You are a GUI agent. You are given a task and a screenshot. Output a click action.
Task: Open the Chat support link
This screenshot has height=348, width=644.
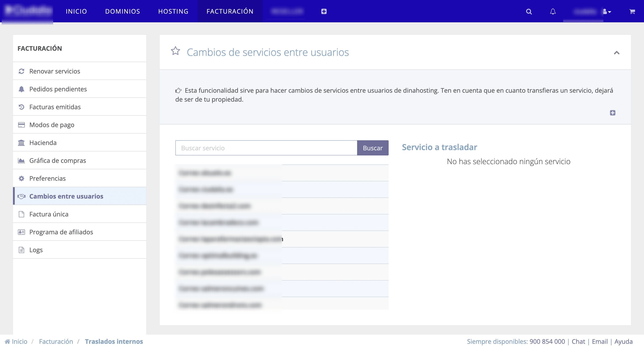coord(578,342)
